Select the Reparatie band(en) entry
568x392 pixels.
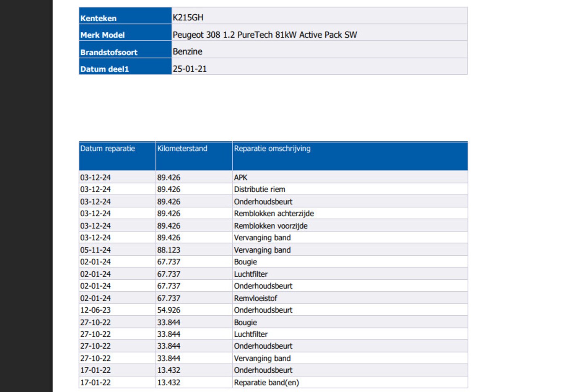coord(266,383)
